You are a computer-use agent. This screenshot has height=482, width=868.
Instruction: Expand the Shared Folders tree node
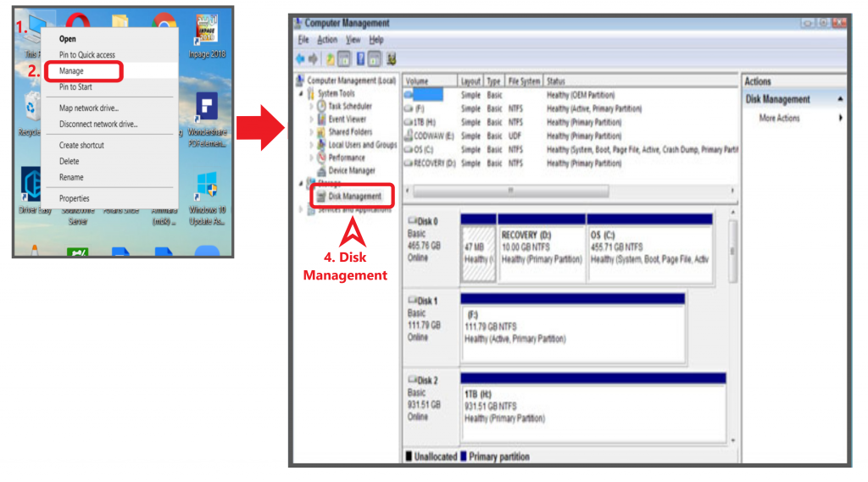311,131
